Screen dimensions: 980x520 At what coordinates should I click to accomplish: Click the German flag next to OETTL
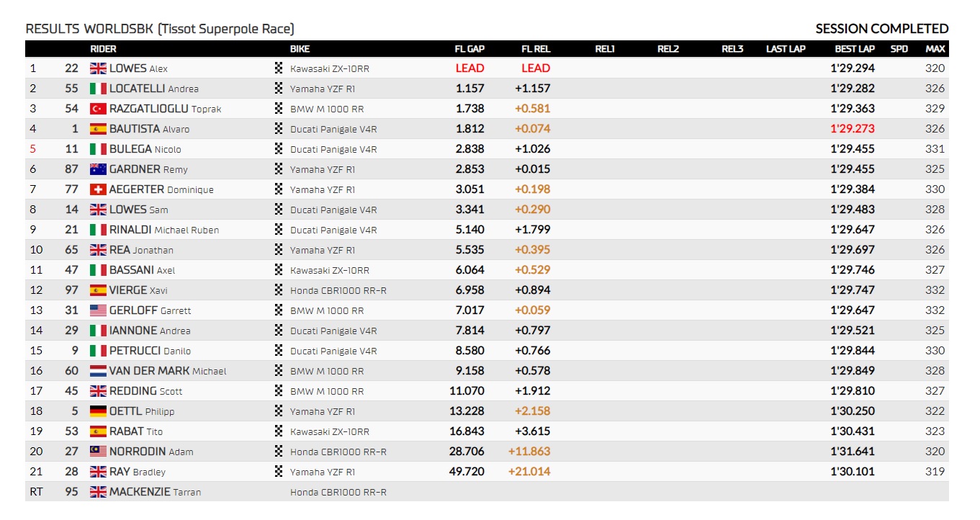98,411
